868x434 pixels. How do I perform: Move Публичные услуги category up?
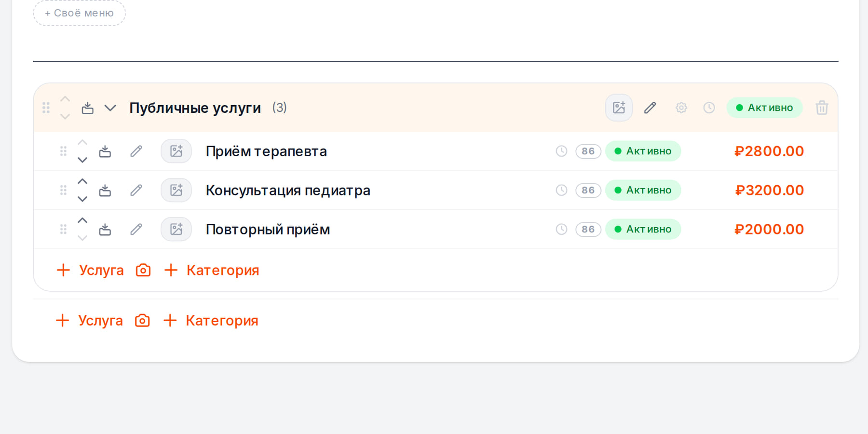pyautogui.click(x=65, y=99)
